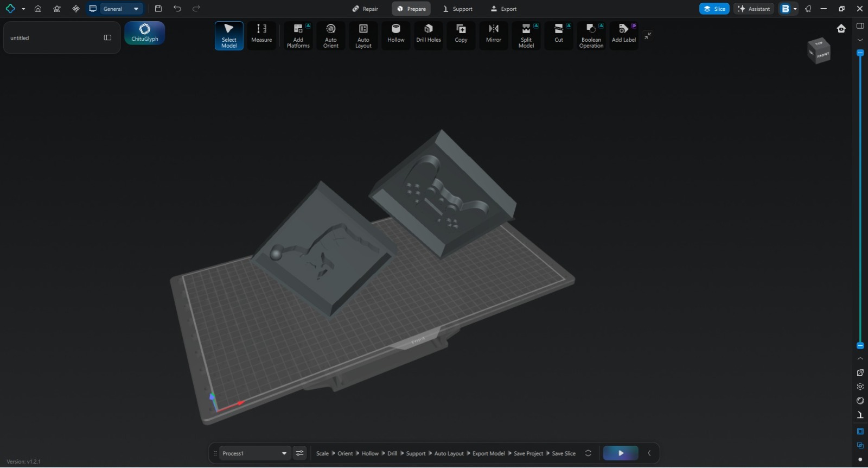Click the Hollow step in process bar
The image size is (868, 468).
click(x=370, y=453)
